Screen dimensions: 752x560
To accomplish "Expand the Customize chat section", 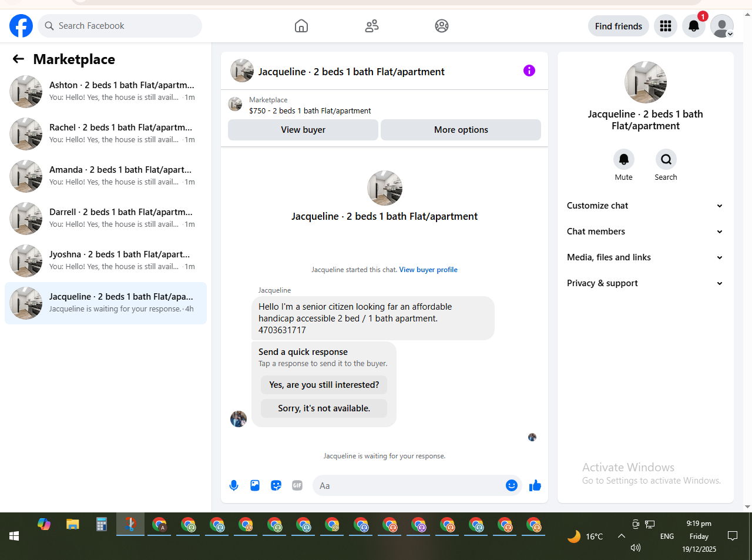I will [x=645, y=206].
